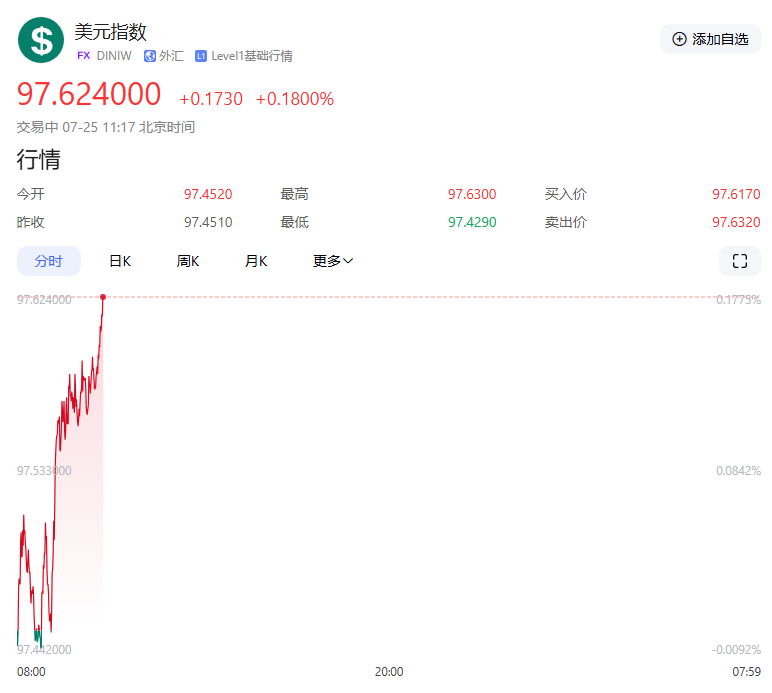Click the 外汇 category label
This screenshot has height=693, width=772.
click(x=171, y=56)
